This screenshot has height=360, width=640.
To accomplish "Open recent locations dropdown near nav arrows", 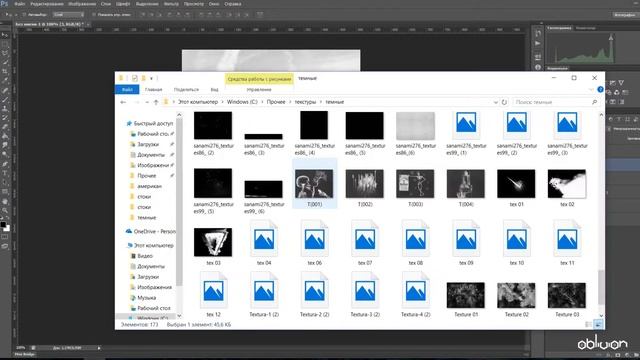I will pos(147,102).
